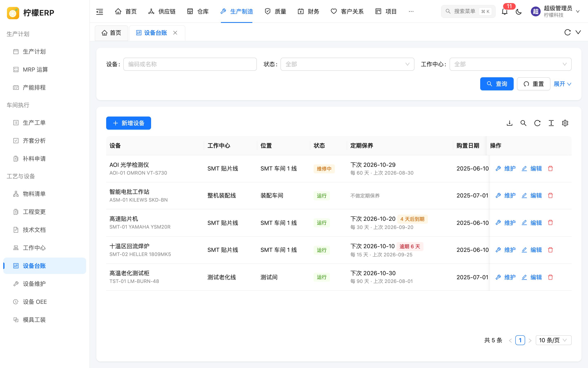Expand more filters with 展开
Image resolution: width=588 pixels, height=368 pixels.
562,84
